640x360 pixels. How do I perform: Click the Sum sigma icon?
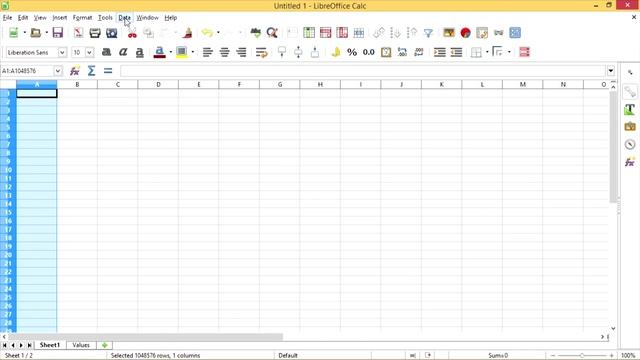point(91,71)
